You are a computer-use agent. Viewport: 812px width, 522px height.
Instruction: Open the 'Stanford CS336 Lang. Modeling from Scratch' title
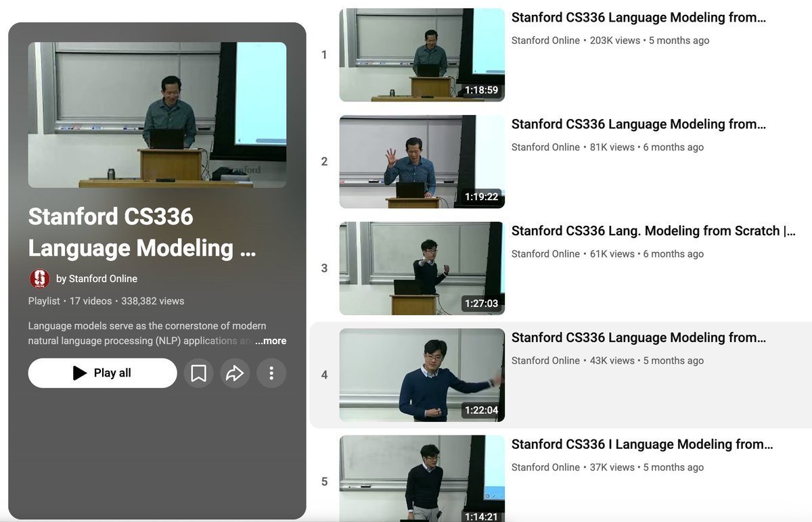click(x=653, y=231)
